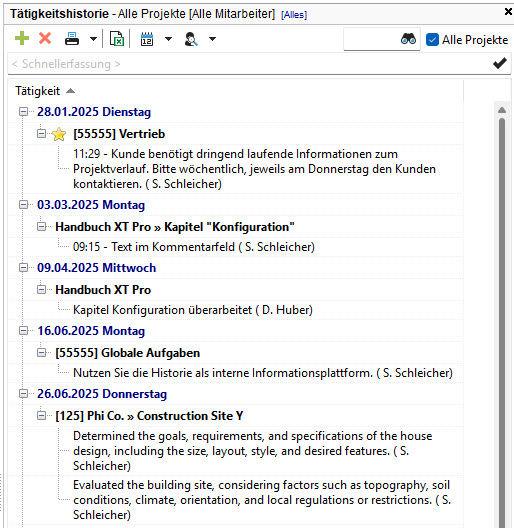Viewport: 514px width, 528px height.
Task: Confirm quick entry with the checkmark icon
Action: pyautogui.click(x=500, y=63)
